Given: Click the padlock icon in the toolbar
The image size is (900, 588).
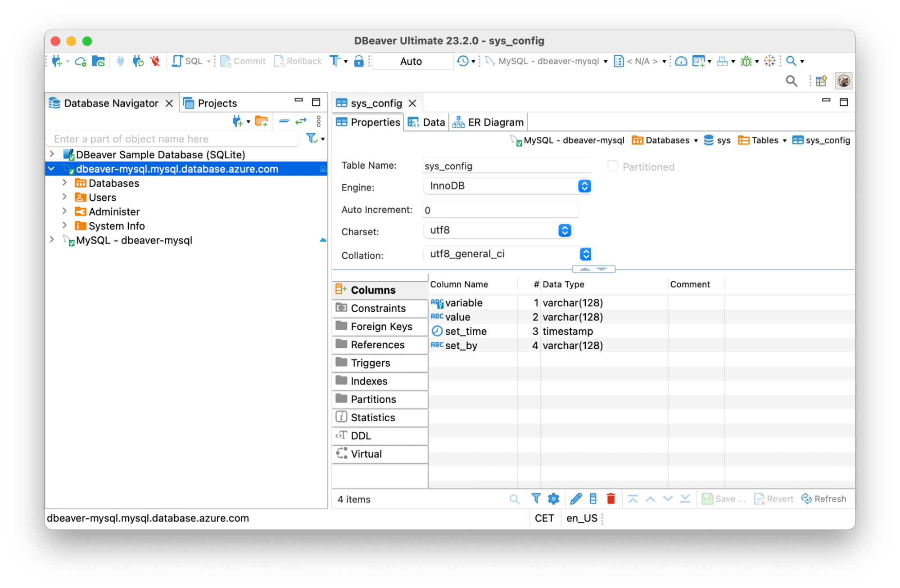Looking at the screenshot, I should pos(358,61).
